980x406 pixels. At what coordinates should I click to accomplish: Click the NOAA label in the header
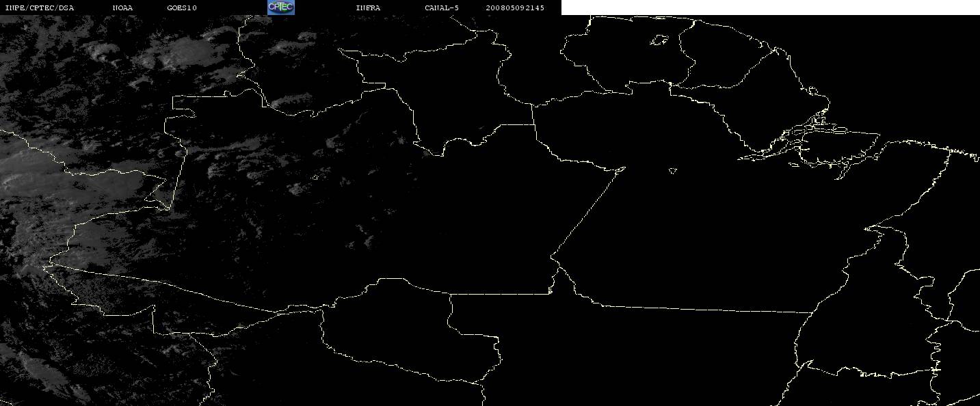tap(123, 8)
